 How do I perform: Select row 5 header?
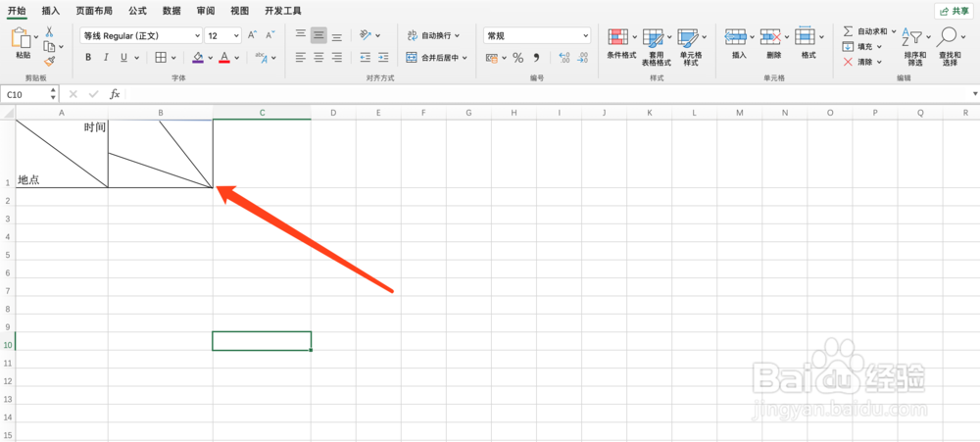(8, 255)
